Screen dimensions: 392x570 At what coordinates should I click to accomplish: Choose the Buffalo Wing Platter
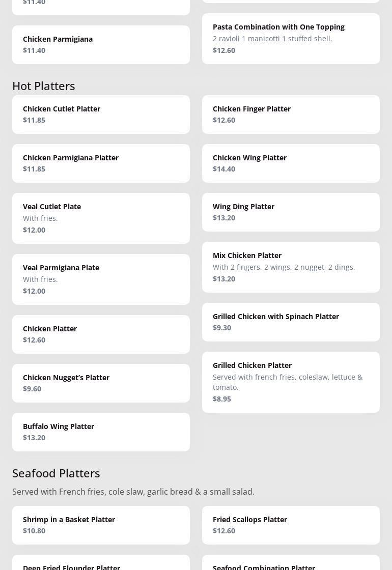tap(101, 432)
